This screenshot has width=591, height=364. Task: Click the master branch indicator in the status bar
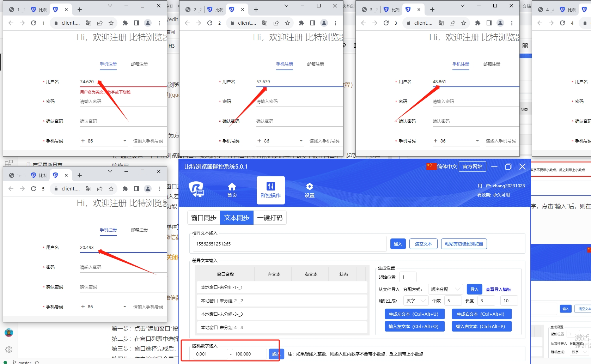click(22, 362)
